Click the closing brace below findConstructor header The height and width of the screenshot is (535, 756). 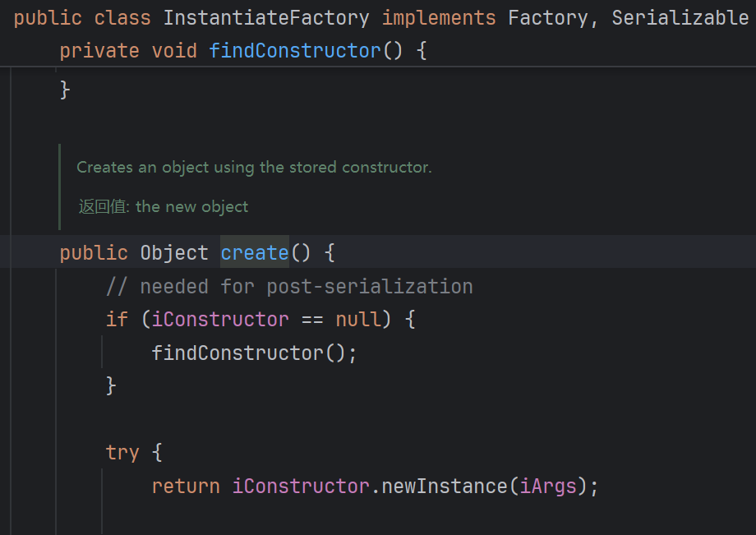(65, 89)
